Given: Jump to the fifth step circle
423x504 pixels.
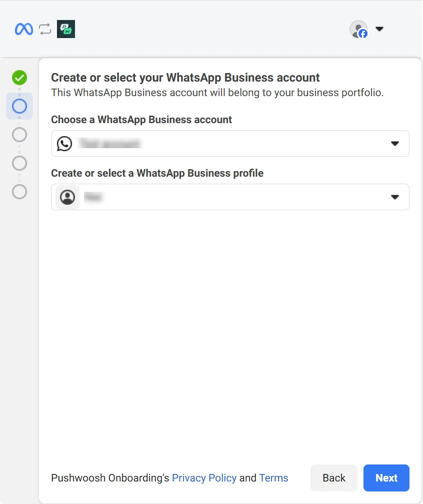Looking at the screenshot, I should 19,192.
